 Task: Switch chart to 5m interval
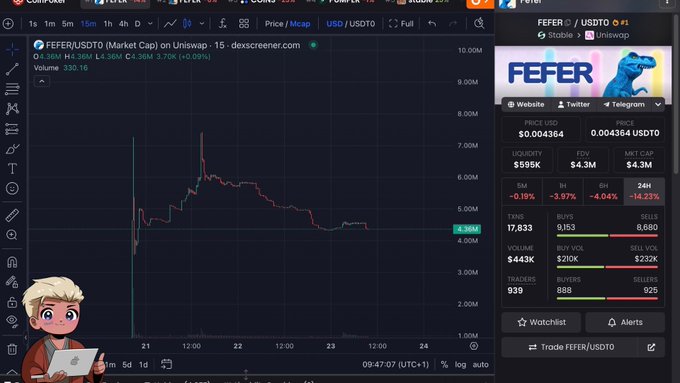coord(68,24)
